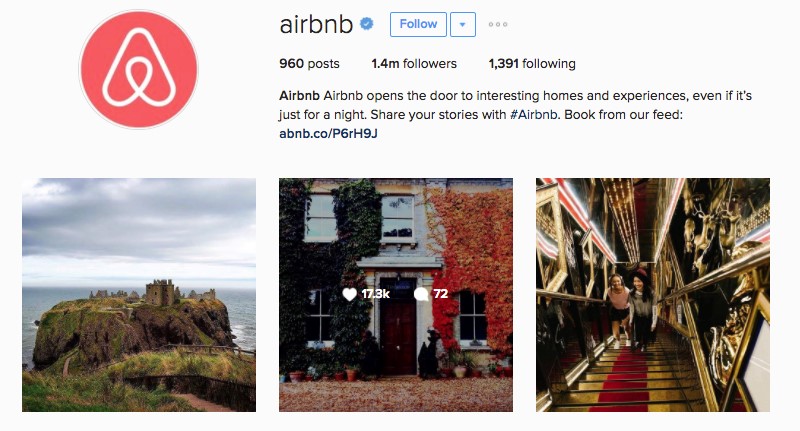Image resolution: width=800 pixels, height=431 pixels.
Task: Open the three-dots options menu
Action: coord(497,24)
